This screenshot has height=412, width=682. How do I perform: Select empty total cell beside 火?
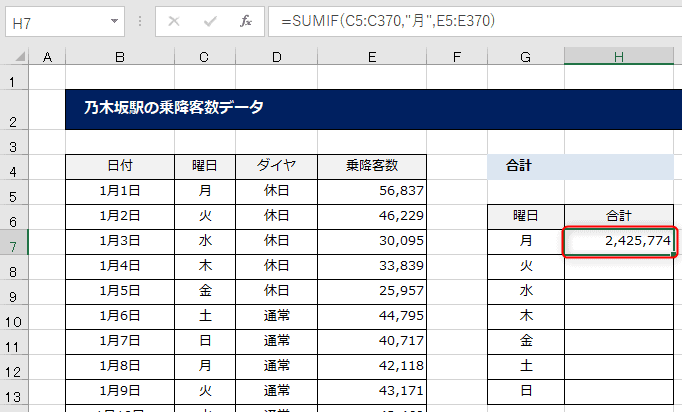point(619,267)
